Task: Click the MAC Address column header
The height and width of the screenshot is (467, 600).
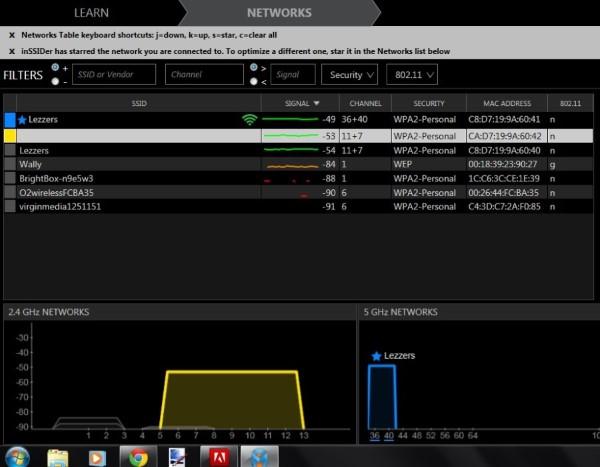Action: click(506, 103)
